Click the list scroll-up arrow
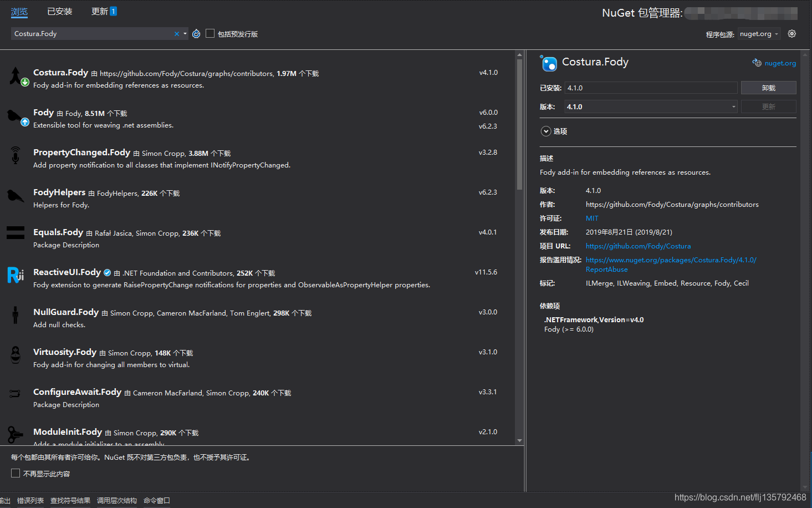Image resolution: width=812 pixels, height=508 pixels. (x=519, y=54)
